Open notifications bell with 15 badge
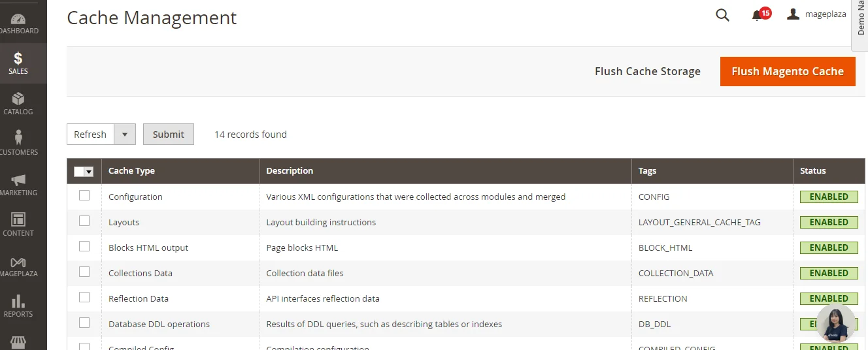This screenshot has width=868, height=350. coord(758,15)
